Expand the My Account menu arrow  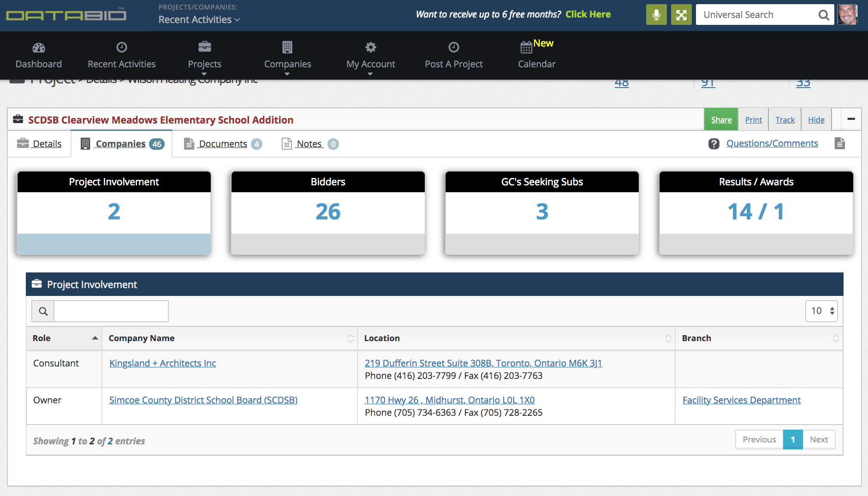click(370, 74)
